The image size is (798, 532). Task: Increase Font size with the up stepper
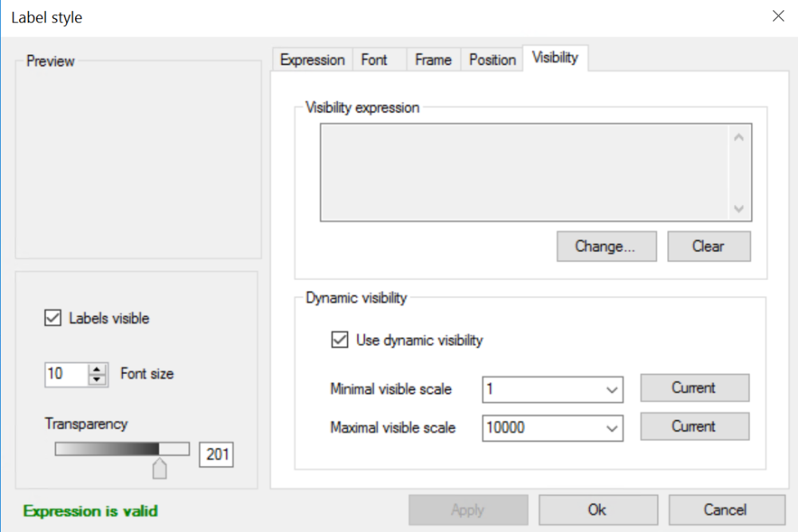click(x=97, y=369)
